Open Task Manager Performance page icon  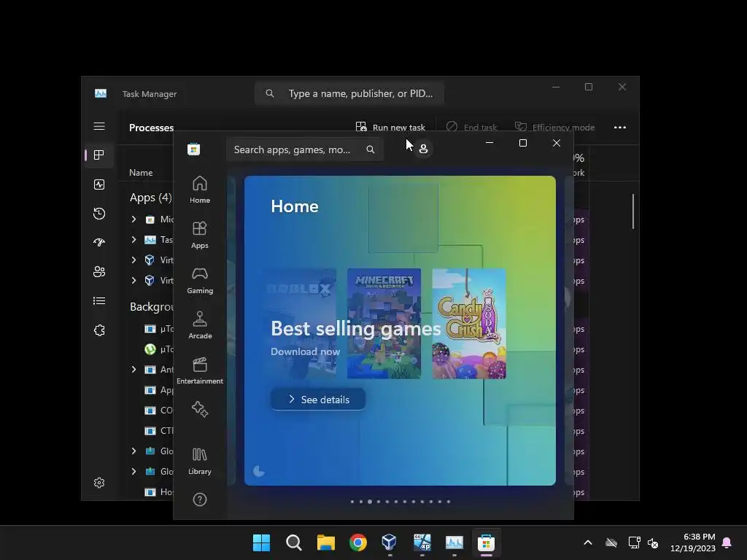click(99, 184)
